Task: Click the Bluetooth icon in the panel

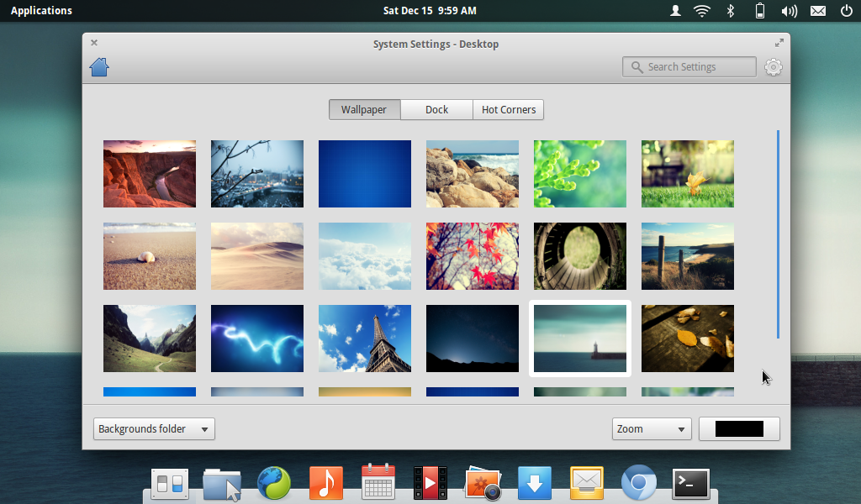Action: (x=730, y=11)
